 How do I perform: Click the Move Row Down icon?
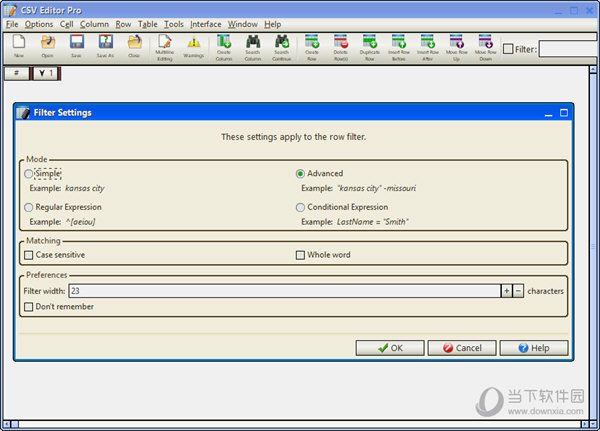click(486, 48)
